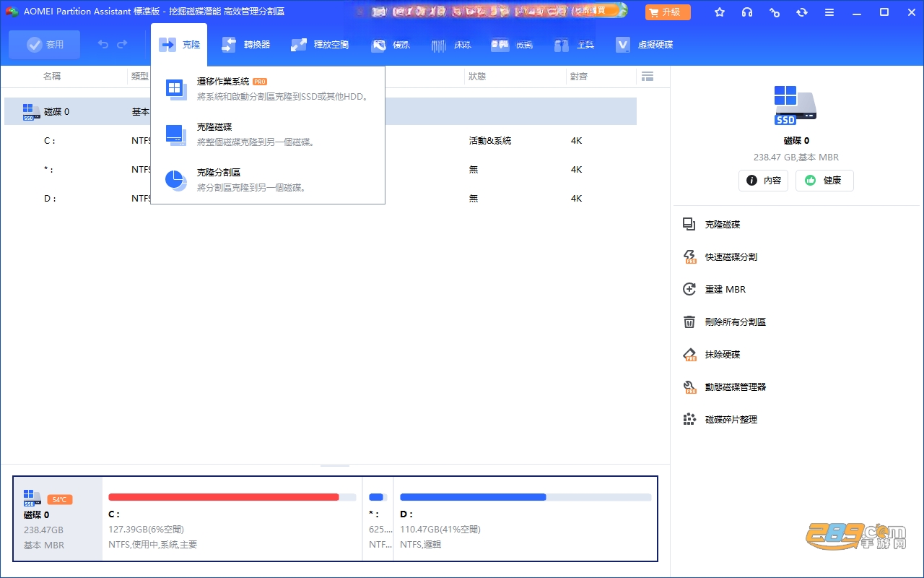This screenshot has width=924, height=578.
Task: Click the refresh arrows icon in title bar
Action: (x=802, y=12)
